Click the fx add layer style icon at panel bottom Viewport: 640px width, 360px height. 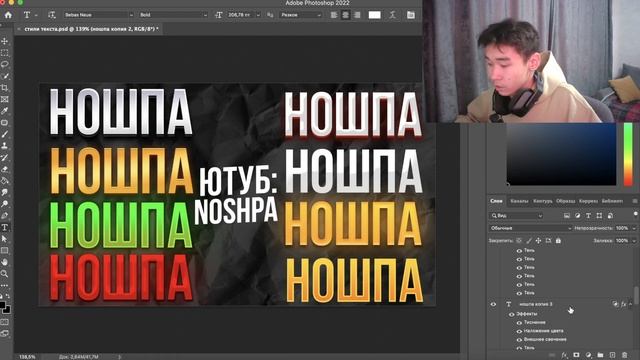(x=564, y=356)
